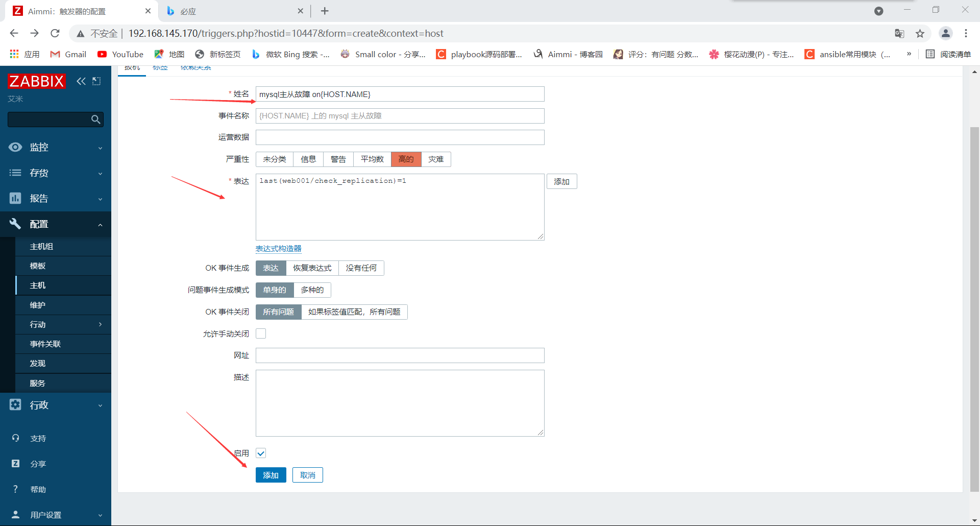Viewport: 980px width, 526px height.
Task: Click 添加 beside the expression box
Action: (561, 181)
